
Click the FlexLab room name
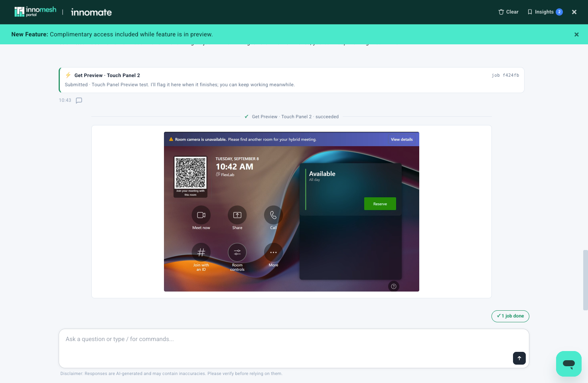(225, 175)
